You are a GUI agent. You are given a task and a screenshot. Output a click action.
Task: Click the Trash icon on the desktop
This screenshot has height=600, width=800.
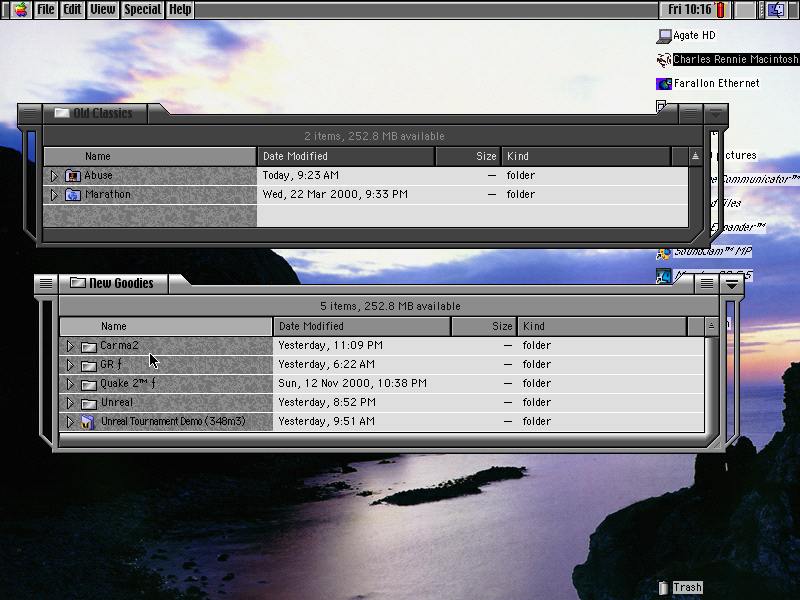(x=663, y=588)
